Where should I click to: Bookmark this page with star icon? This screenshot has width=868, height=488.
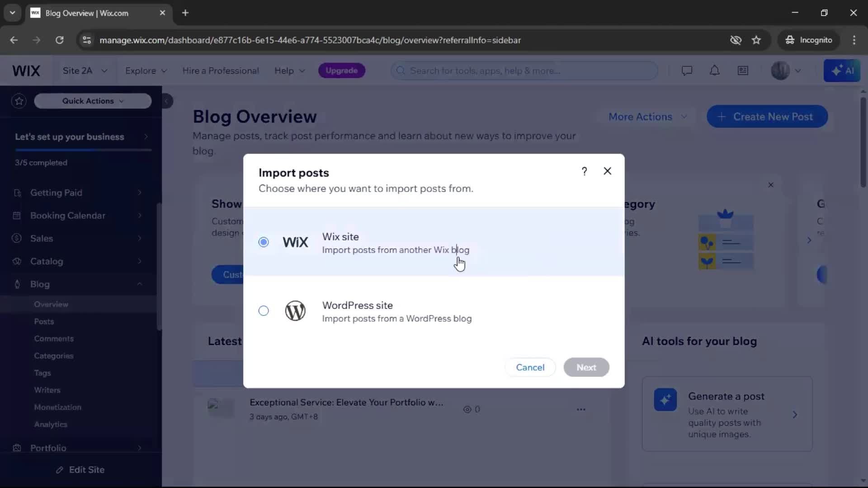click(x=756, y=40)
